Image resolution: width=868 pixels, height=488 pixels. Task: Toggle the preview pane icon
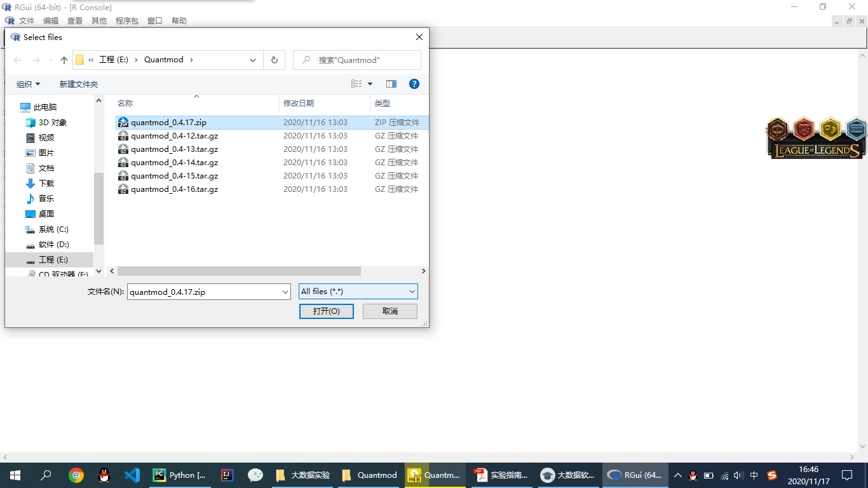[391, 84]
